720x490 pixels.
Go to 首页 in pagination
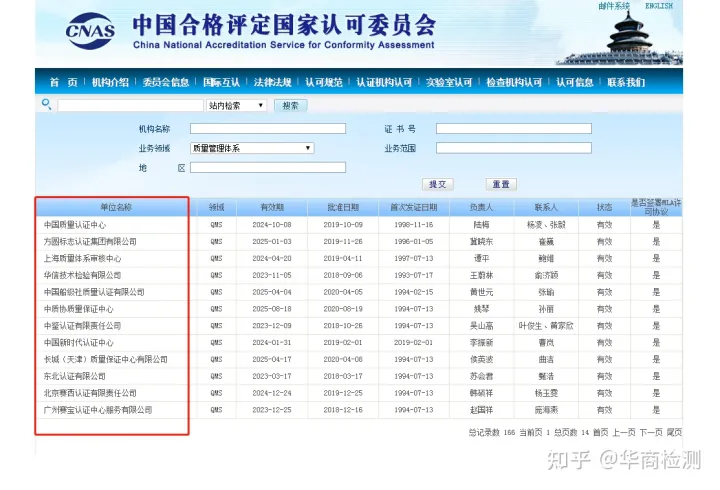(x=600, y=432)
